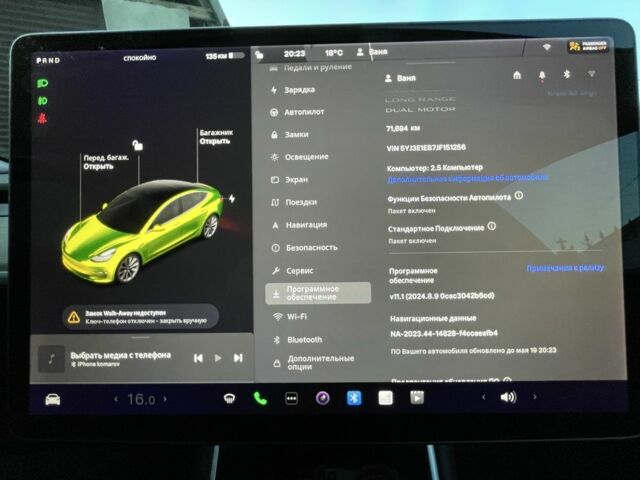The height and width of the screenshot is (480, 640).
Task: Toggle the door lock icon above car
Action: coord(137,145)
